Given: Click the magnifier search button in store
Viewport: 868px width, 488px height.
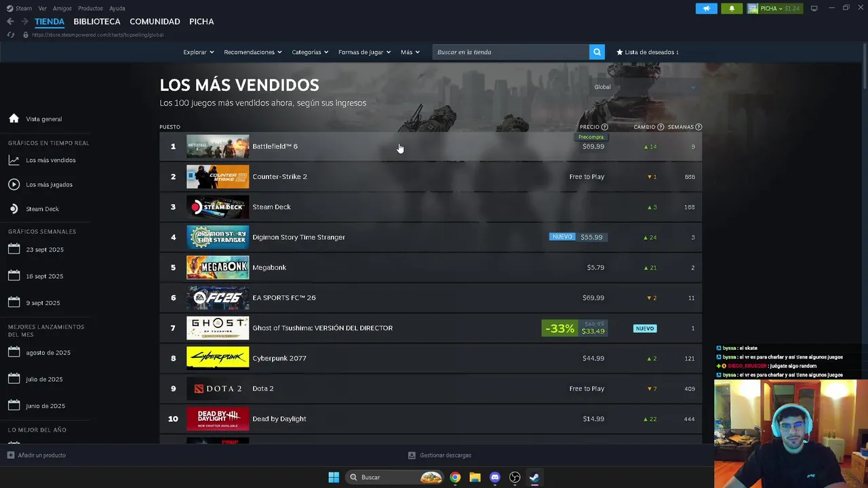Looking at the screenshot, I should click(597, 52).
